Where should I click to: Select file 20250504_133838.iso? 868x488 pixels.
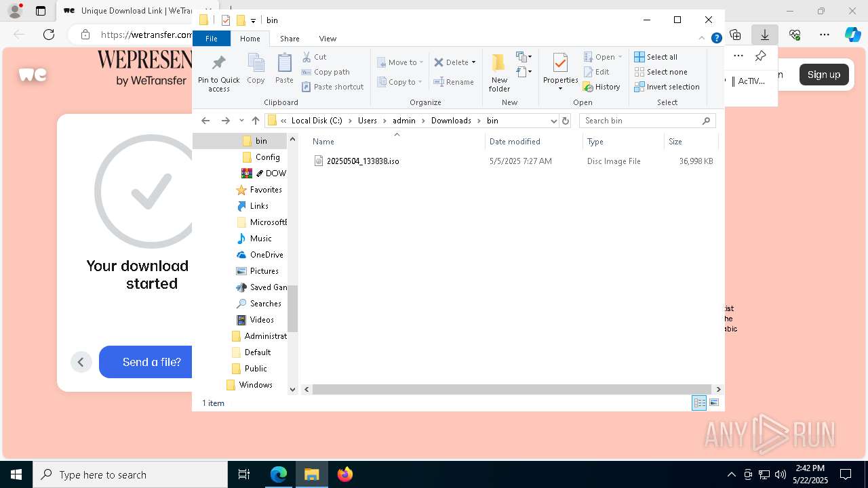click(x=363, y=161)
